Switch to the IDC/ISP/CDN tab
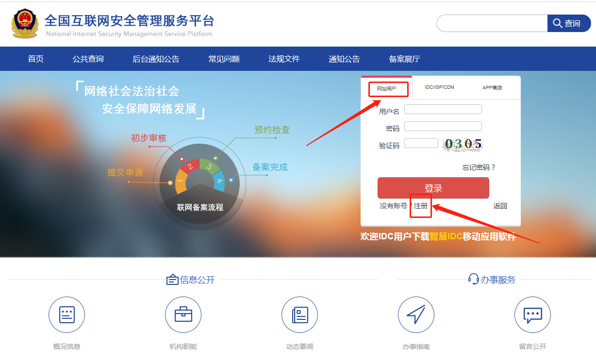Image resolution: width=596 pixels, height=364 pixels. (x=439, y=87)
